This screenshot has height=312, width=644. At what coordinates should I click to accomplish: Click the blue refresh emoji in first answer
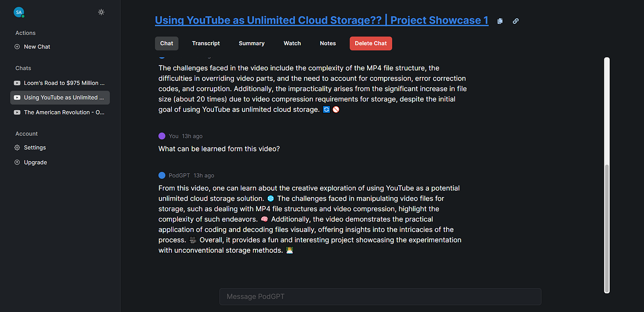(326, 110)
